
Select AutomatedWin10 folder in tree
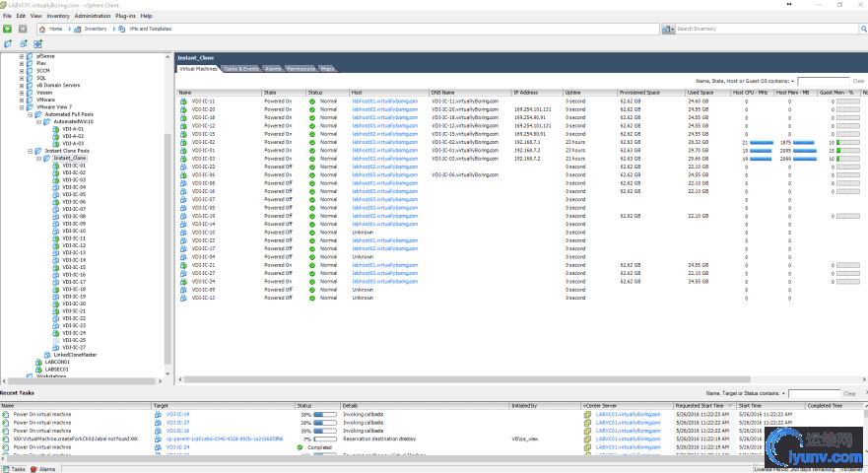click(73, 121)
